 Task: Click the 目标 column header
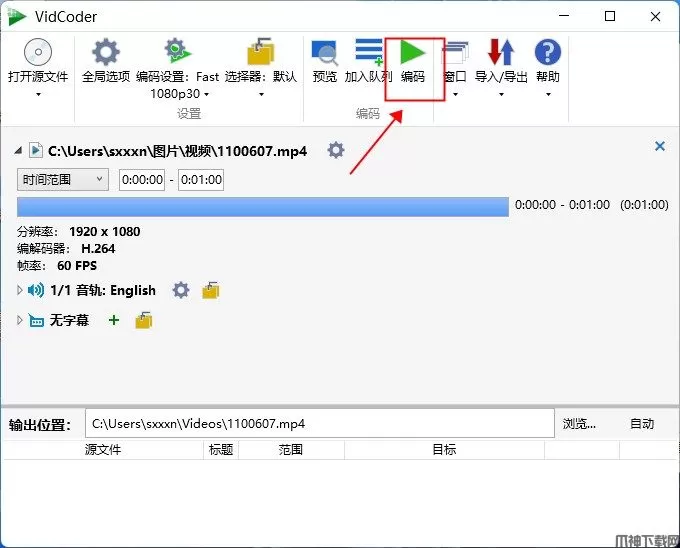(444, 450)
